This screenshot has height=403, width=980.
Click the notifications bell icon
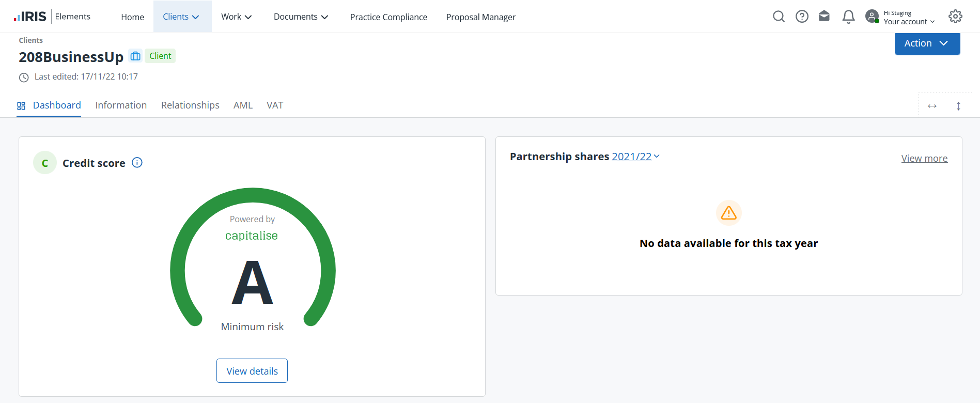click(848, 17)
